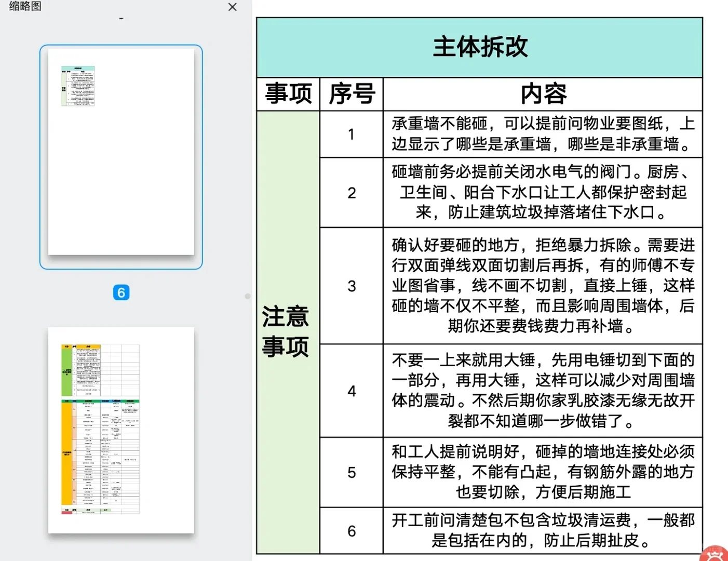This screenshot has width=728, height=561.
Task: Click the divider handle between panel and document
Action: [247, 296]
